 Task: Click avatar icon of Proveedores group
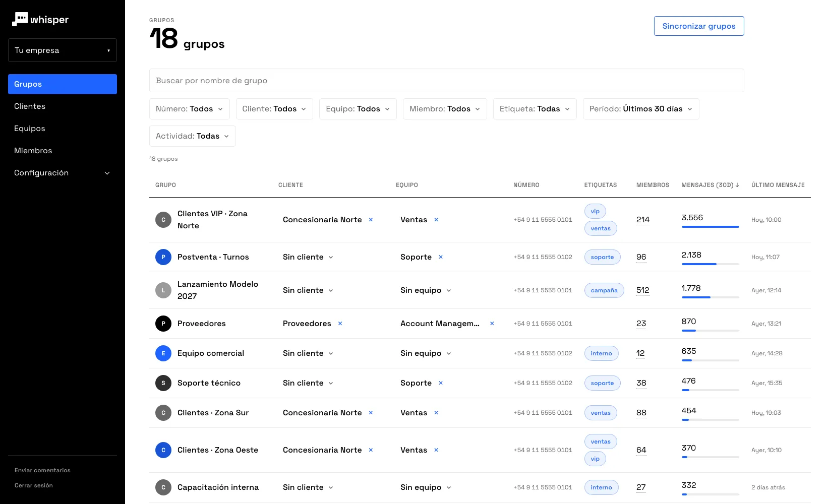163,324
